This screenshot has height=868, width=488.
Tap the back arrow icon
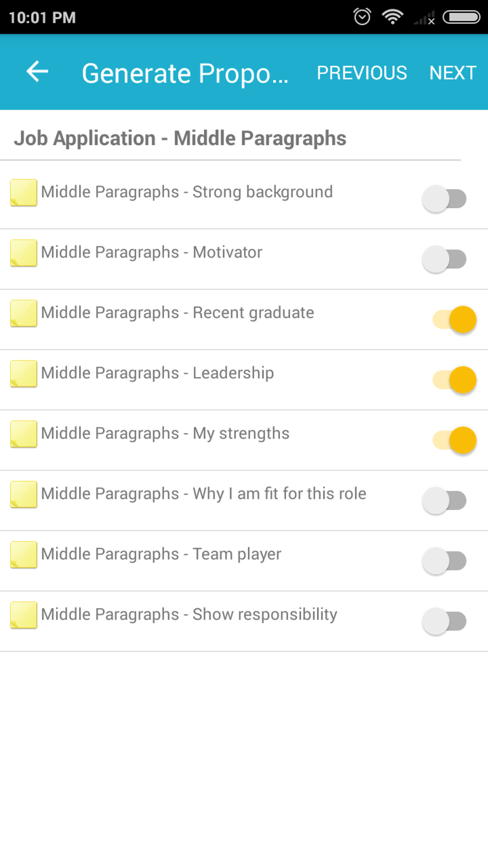pos(37,72)
